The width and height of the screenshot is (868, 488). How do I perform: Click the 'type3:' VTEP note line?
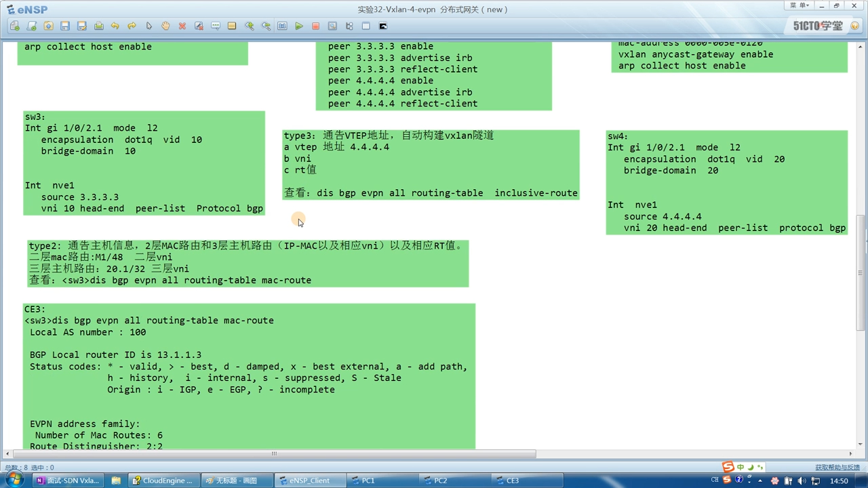click(x=389, y=136)
